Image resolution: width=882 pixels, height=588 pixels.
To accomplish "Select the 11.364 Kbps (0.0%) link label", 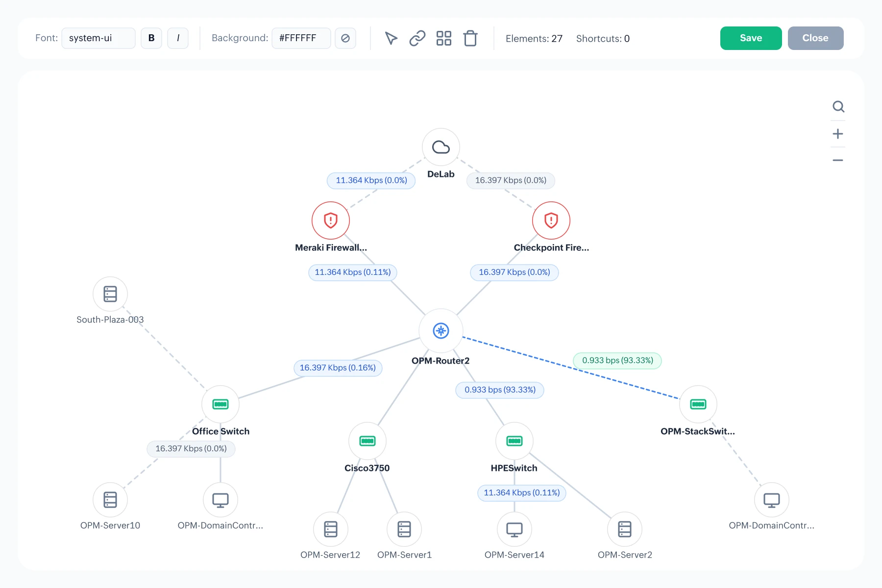I will (371, 180).
